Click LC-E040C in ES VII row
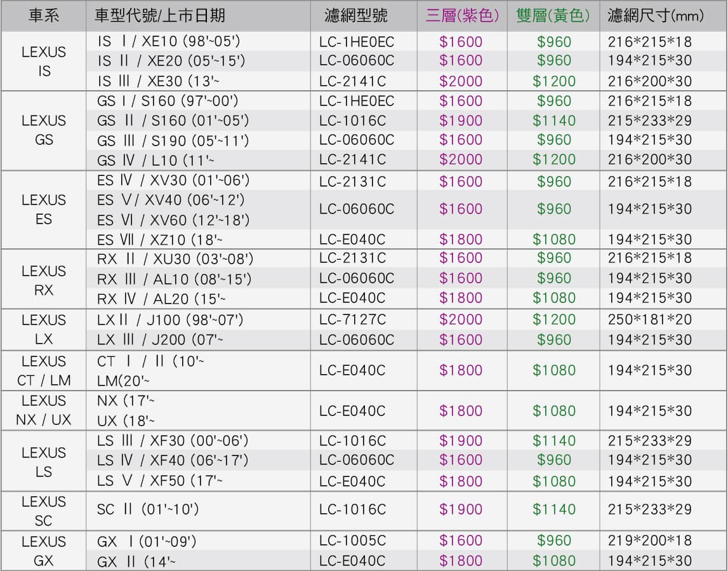This screenshot has height=571, width=728. 352,239
